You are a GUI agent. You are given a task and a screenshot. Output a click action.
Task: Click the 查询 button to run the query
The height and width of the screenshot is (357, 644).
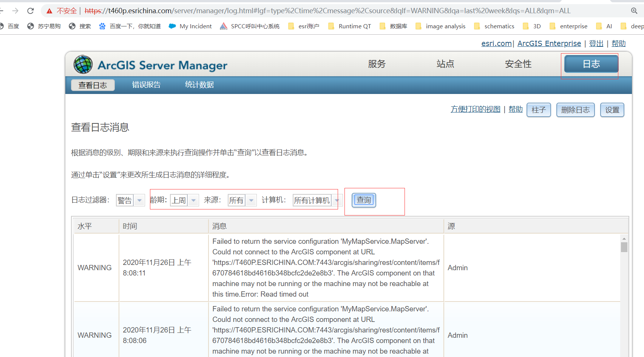(x=363, y=200)
